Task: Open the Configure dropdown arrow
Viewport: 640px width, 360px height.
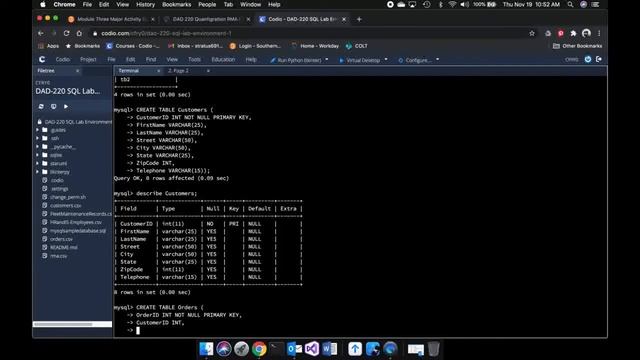Action: (437, 60)
